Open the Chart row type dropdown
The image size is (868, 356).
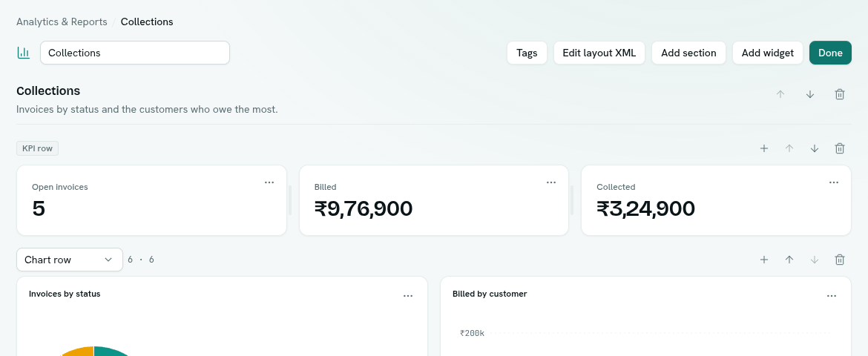tap(70, 260)
